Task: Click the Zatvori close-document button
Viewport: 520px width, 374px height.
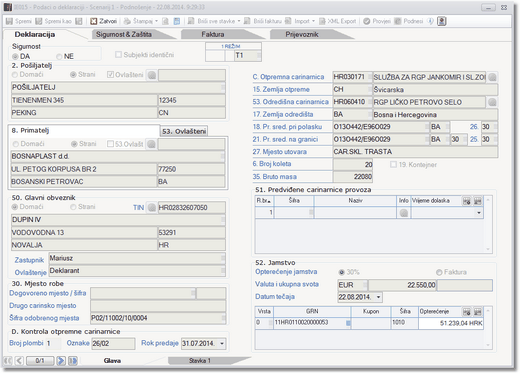Action: [x=104, y=21]
